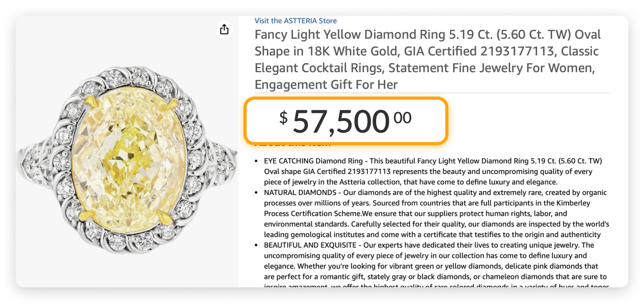Viewport: 644px width, 303px height.
Task: Activate the share button overlaying the photo area
Action: pos(224,29)
